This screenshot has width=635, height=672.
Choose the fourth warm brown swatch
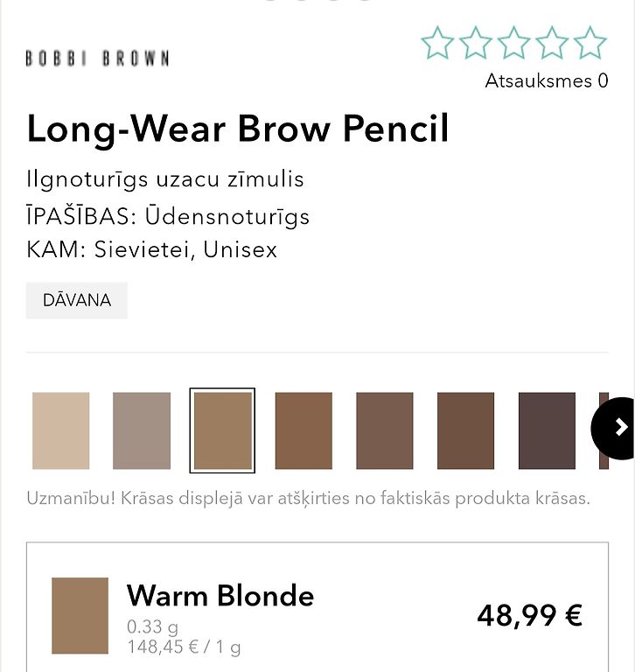[304, 430]
